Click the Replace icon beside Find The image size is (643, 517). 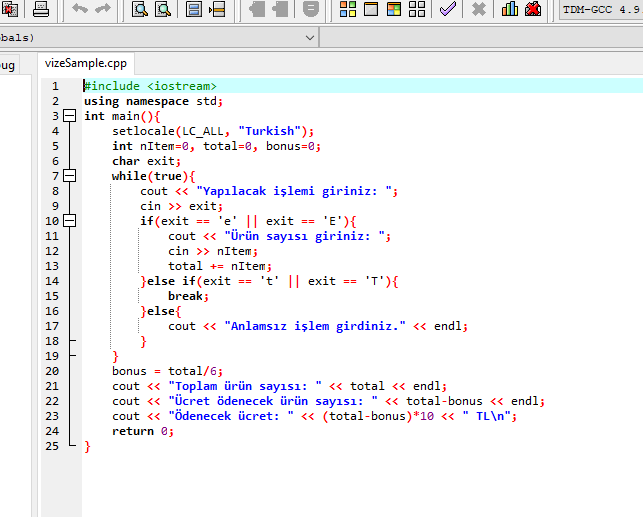click(x=162, y=10)
